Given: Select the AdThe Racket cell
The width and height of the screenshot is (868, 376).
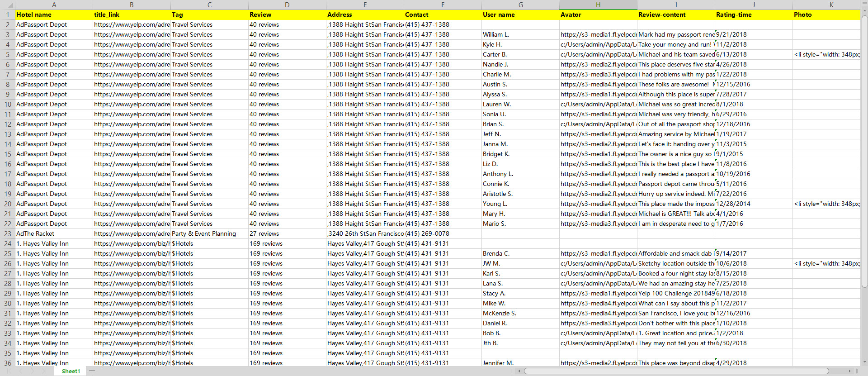Looking at the screenshot, I should [x=54, y=234].
